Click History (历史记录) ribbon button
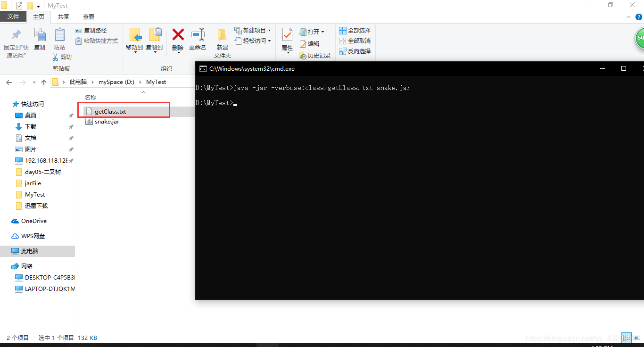644x347 pixels. click(x=315, y=56)
